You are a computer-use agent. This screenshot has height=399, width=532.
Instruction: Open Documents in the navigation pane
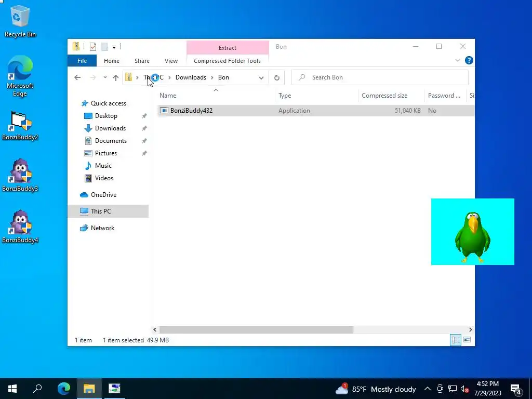coord(111,141)
